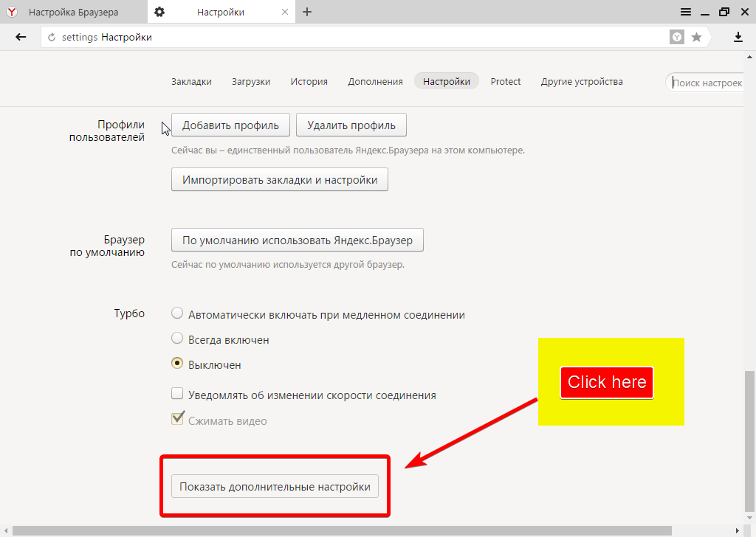
Task: Click the vertical scrollbar thumb
Action: point(749,442)
